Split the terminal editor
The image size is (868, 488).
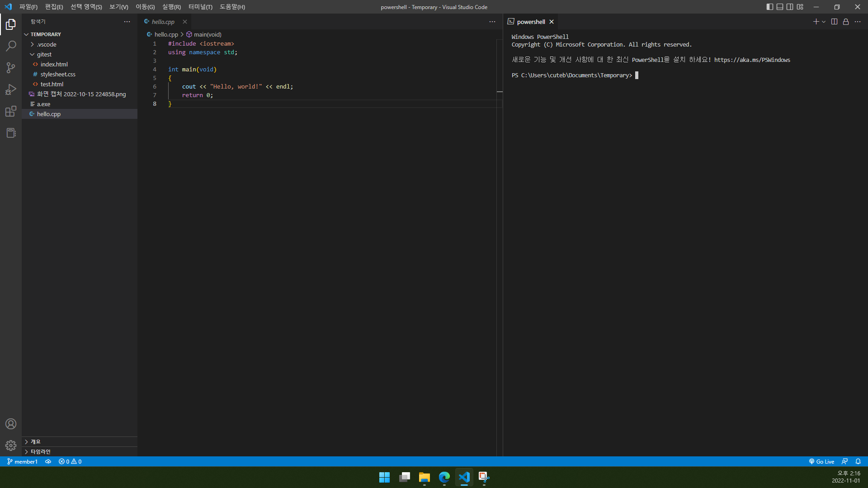pyautogui.click(x=835, y=22)
